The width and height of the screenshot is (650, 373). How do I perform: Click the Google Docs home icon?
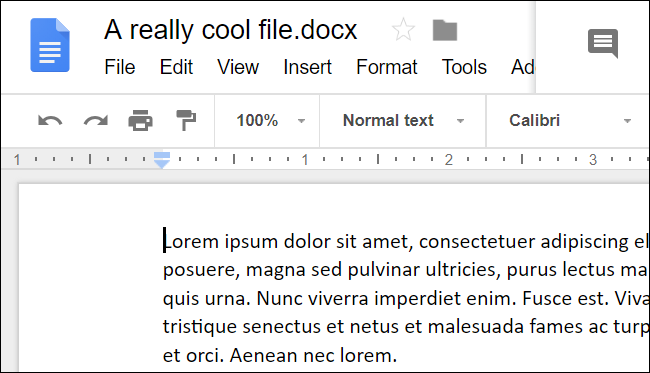(x=50, y=45)
